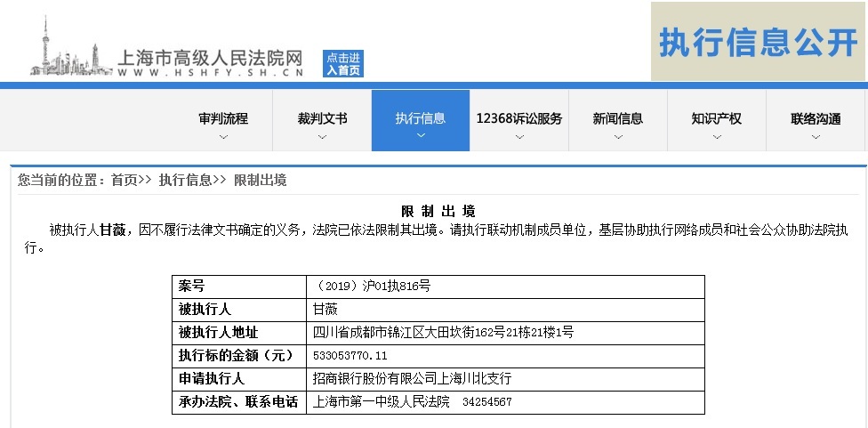Expand the chevron under 执行信息
868x428 pixels.
421,135
